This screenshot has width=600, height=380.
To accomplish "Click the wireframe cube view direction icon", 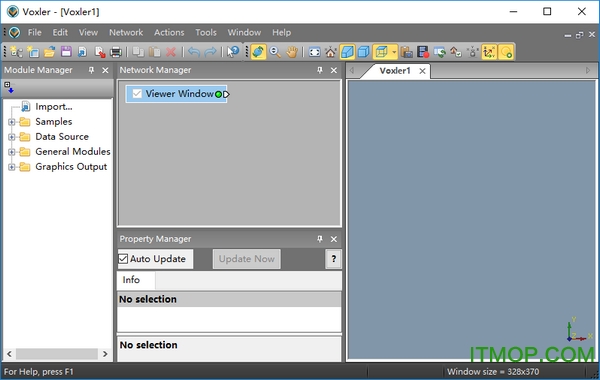I will point(382,52).
